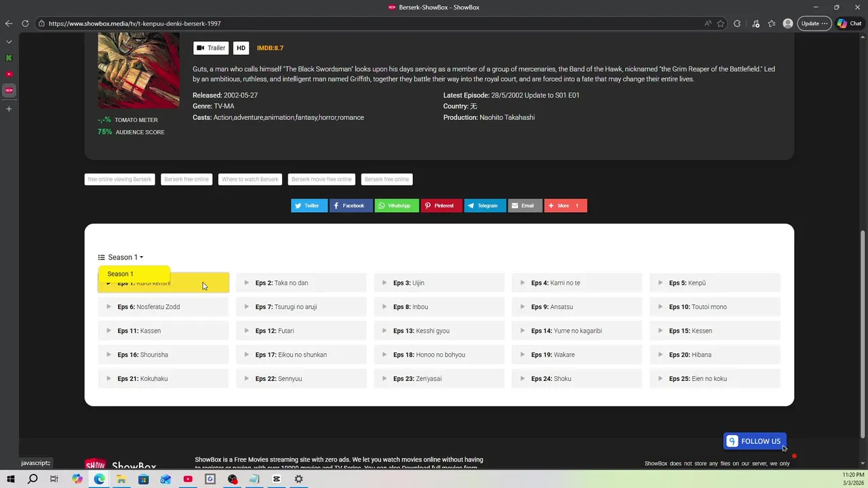Open File Explorer from taskbar

click(x=121, y=479)
